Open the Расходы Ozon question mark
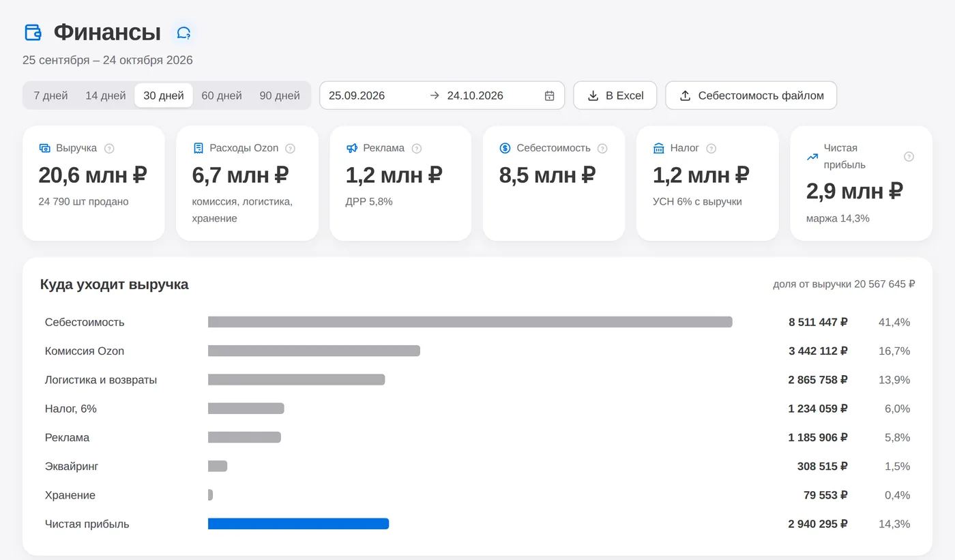 (x=290, y=148)
